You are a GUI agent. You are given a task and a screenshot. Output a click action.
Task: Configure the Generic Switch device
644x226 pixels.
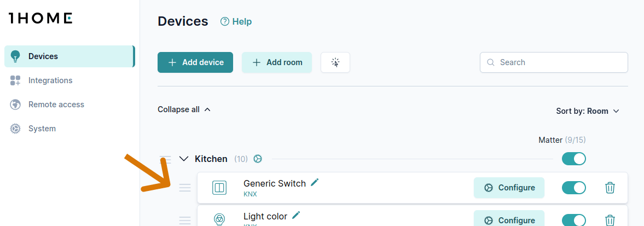click(x=509, y=188)
